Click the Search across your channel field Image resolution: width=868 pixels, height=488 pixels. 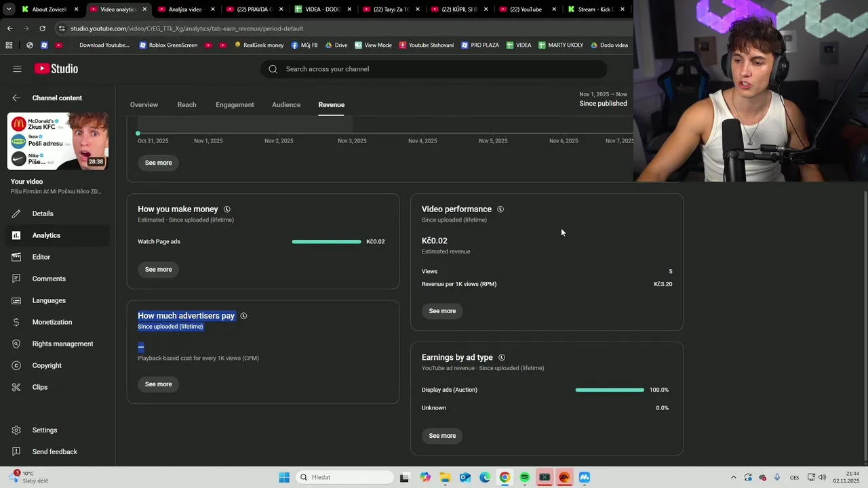click(x=434, y=69)
